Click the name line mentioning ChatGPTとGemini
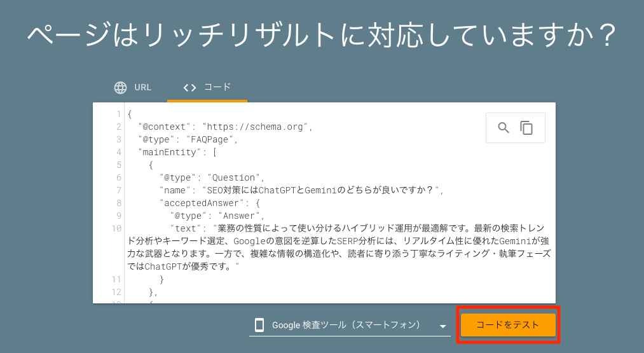Screen dimensions: 644x353 [302, 190]
